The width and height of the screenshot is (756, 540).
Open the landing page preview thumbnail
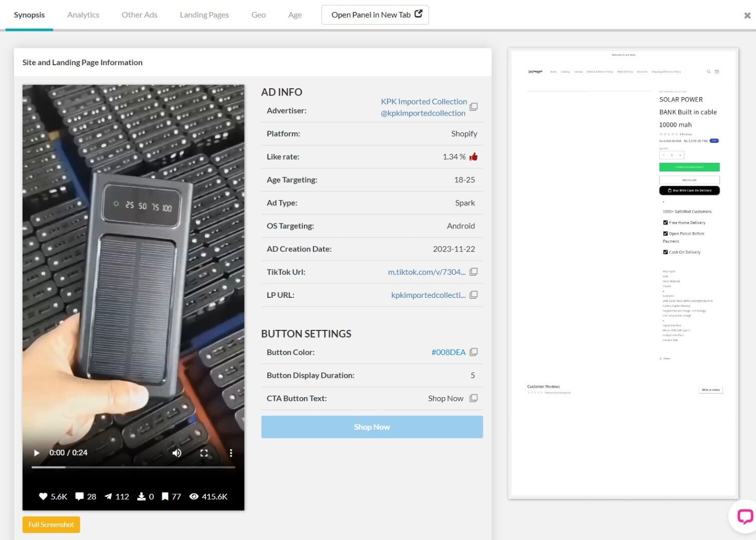point(623,273)
